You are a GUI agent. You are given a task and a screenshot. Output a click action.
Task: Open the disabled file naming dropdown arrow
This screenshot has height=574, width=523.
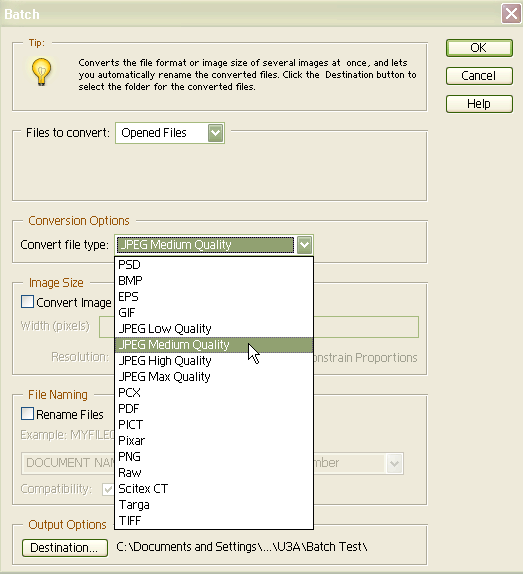click(x=394, y=463)
